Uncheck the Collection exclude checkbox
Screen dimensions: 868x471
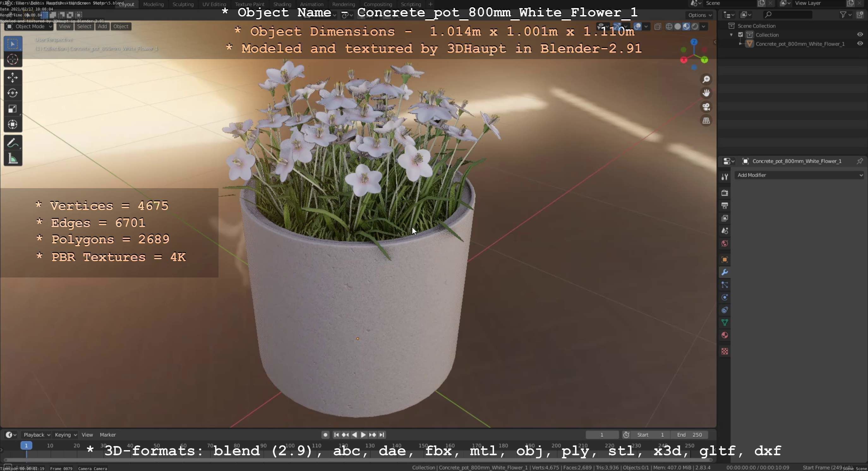coord(740,35)
